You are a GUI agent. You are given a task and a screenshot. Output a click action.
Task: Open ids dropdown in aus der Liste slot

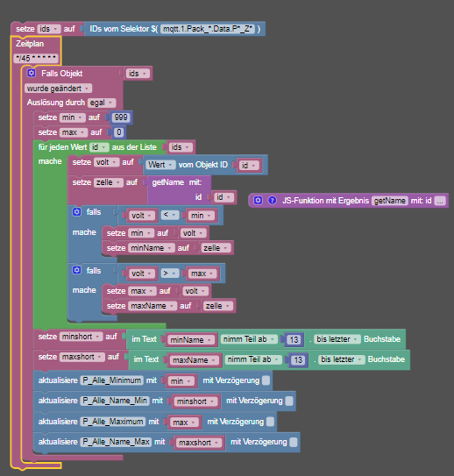[x=181, y=147]
